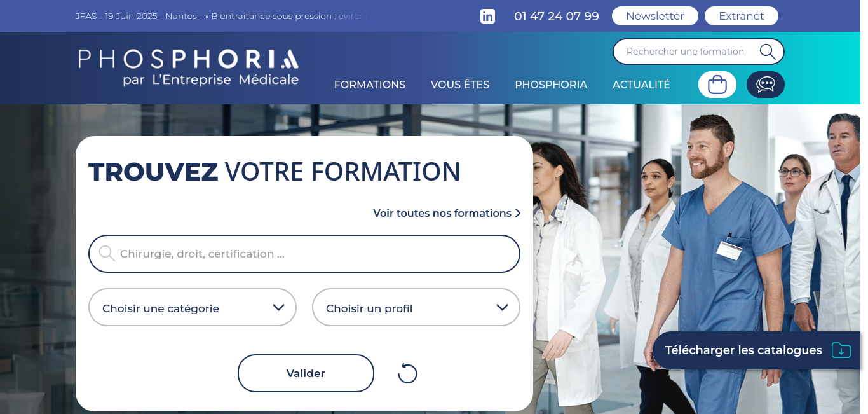The width and height of the screenshot is (868, 414).
Task: Click the header search magnifier icon
Action: point(768,52)
